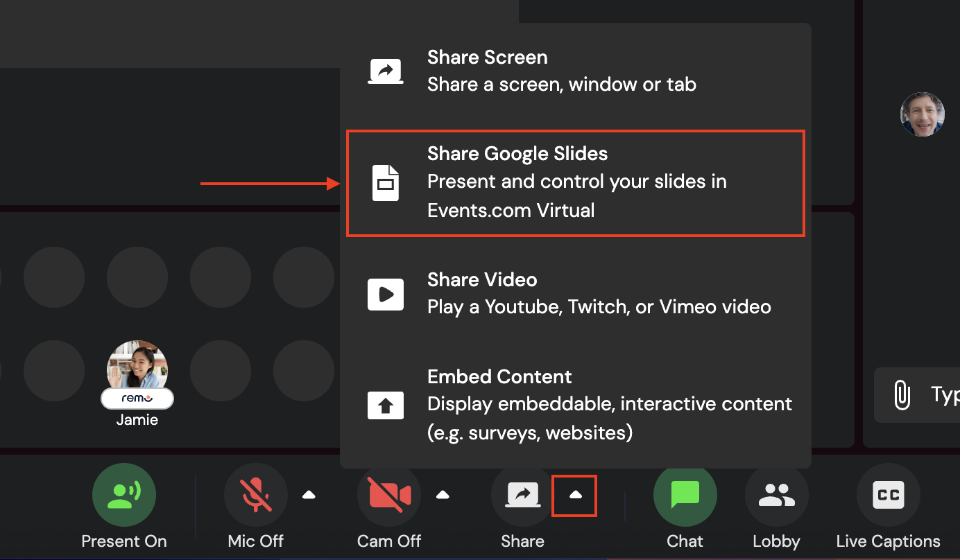Expand the microphone options arrow
960x560 pixels.
[x=309, y=495]
